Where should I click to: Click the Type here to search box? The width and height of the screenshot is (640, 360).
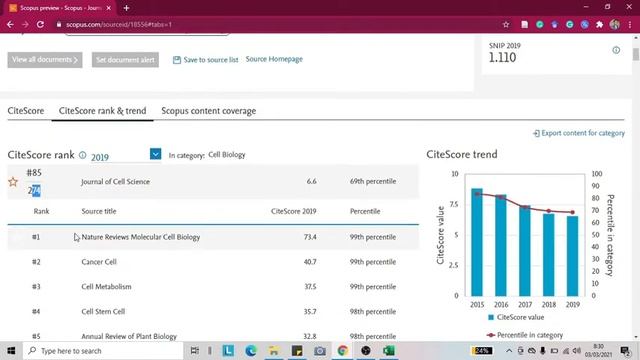(x=103, y=351)
